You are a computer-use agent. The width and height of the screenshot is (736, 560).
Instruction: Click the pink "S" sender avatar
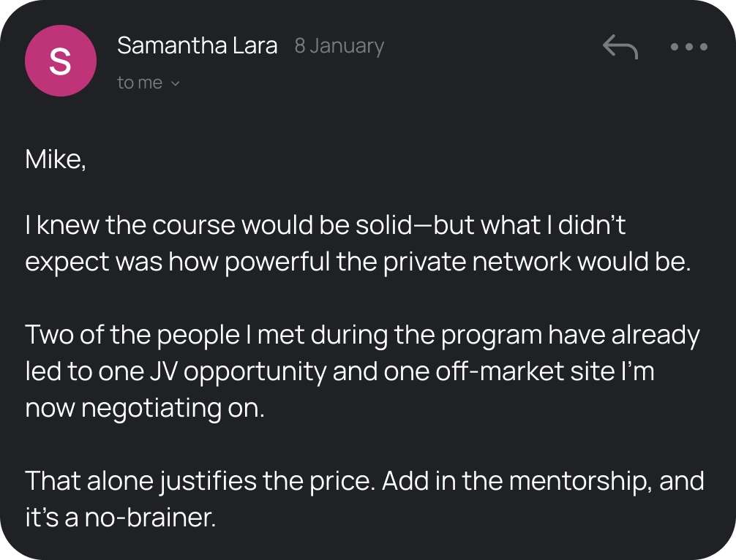[x=59, y=63]
